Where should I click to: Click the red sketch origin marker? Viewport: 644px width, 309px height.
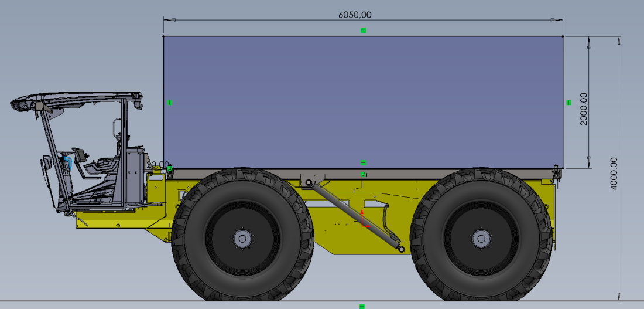pos(362,219)
